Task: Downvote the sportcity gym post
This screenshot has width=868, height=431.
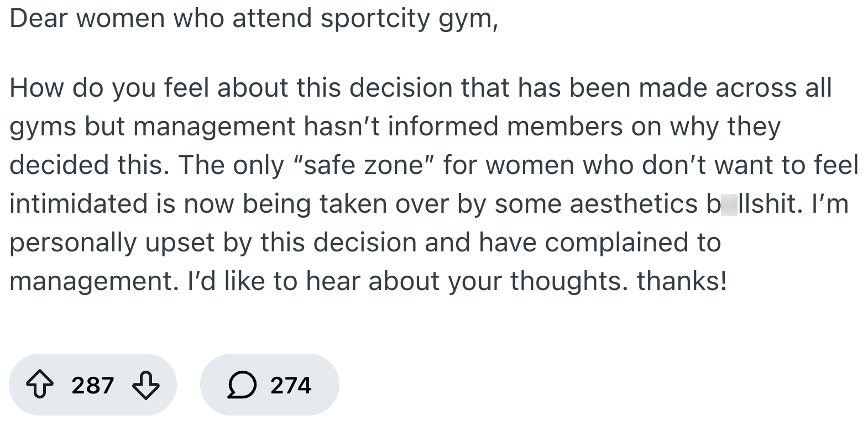Action: [x=147, y=385]
